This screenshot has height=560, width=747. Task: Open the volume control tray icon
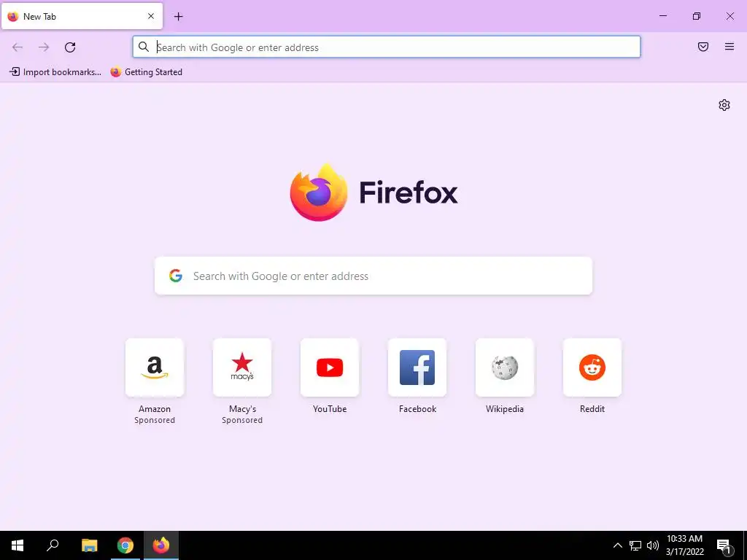point(653,545)
